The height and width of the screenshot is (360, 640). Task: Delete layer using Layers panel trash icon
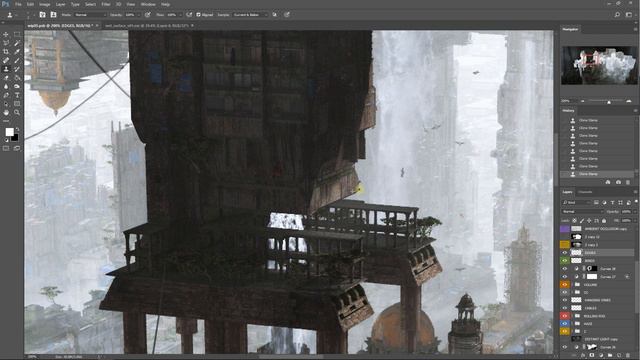[628, 355]
